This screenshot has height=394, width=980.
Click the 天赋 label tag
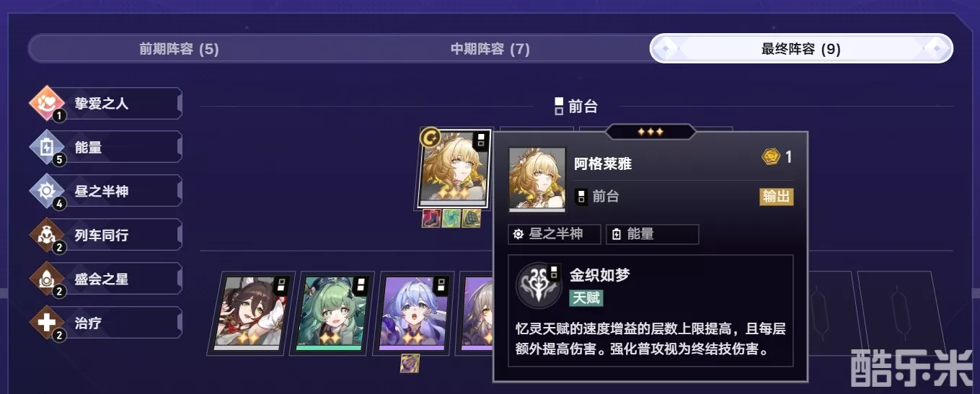click(586, 297)
